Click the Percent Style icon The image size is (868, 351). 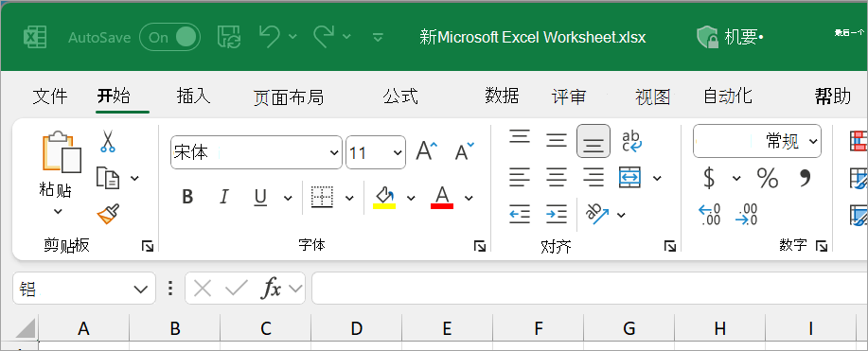(768, 178)
